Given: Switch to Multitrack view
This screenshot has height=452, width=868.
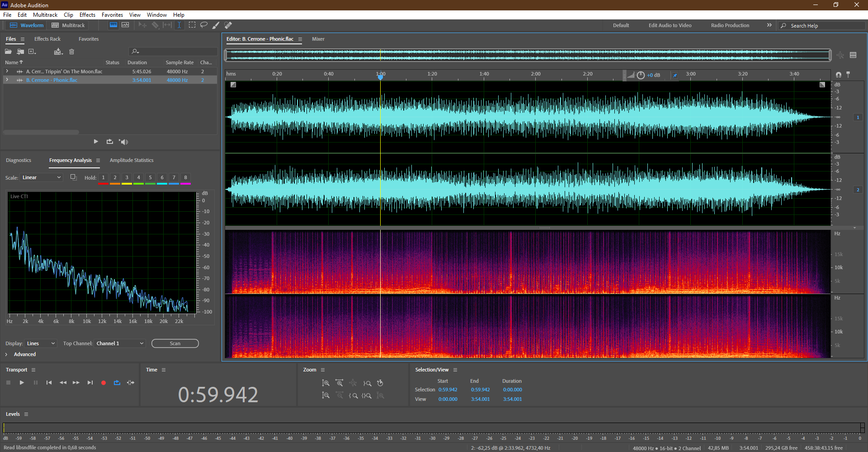Looking at the screenshot, I should [68, 25].
